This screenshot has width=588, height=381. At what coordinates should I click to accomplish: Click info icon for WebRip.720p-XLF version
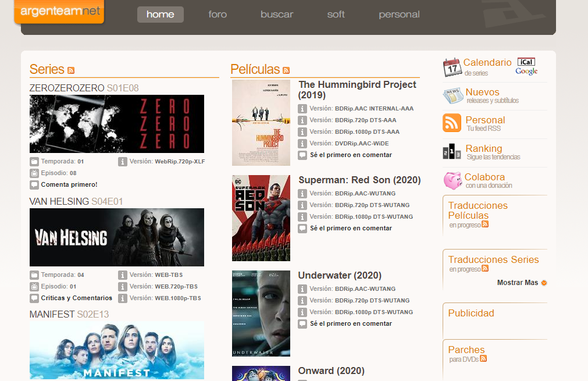click(x=123, y=162)
